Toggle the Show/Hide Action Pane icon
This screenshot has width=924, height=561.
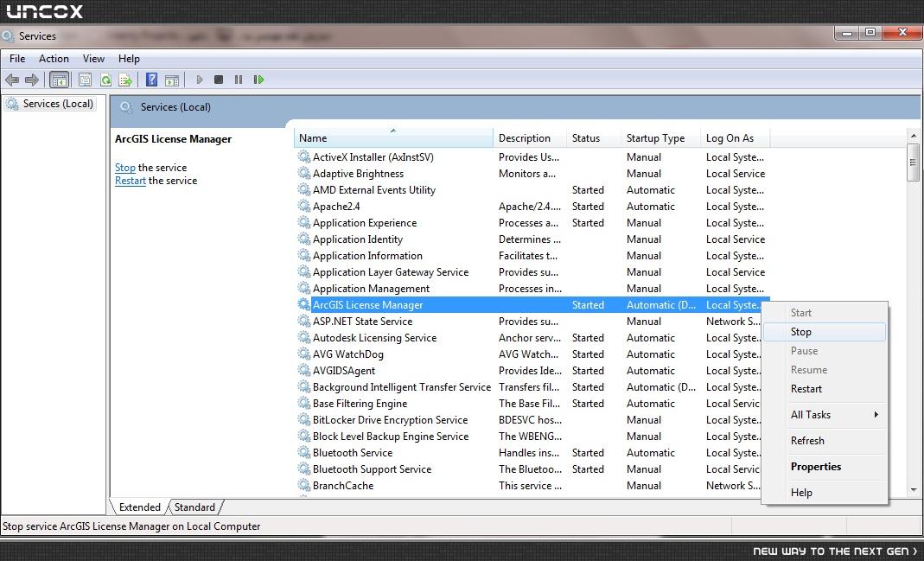(172, 80)
